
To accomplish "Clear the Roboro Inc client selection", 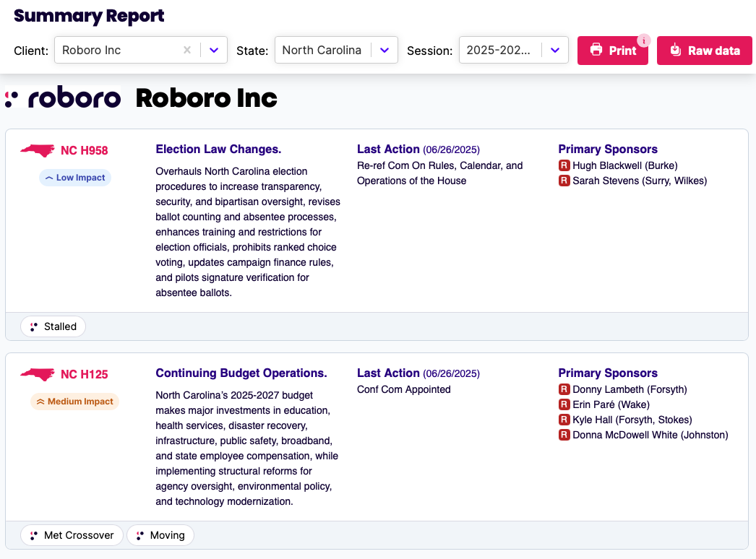I will pyautogui.click(x=187, y=50).
